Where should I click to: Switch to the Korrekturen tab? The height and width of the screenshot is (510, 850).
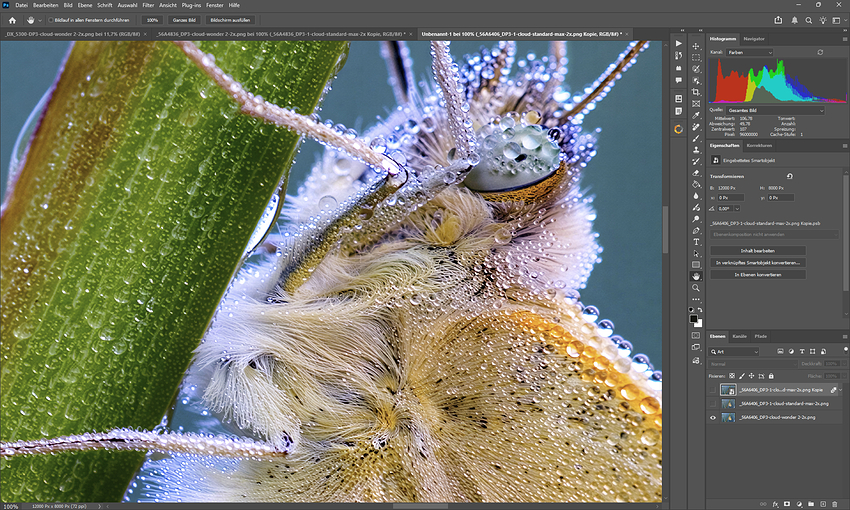pyautogui.click(x=759, y=146)
